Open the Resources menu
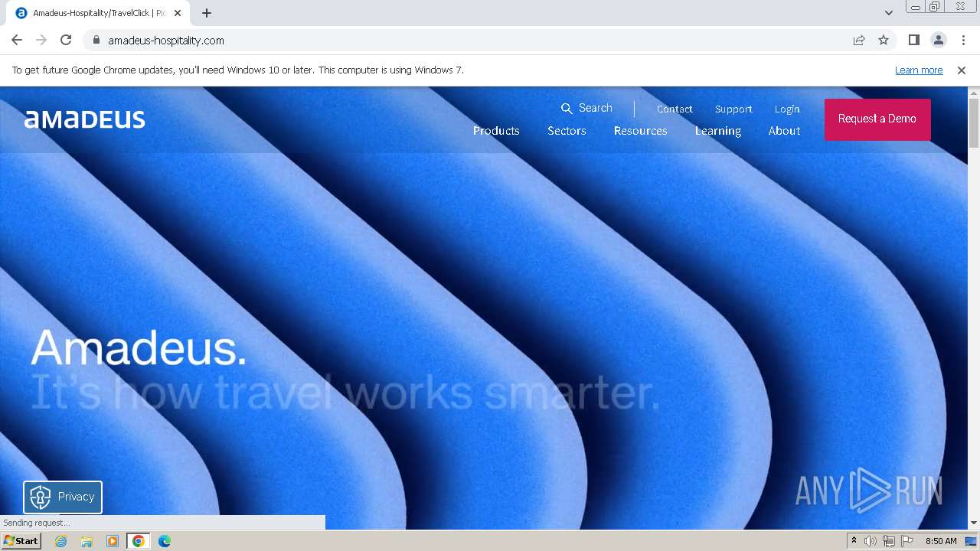 640,131
